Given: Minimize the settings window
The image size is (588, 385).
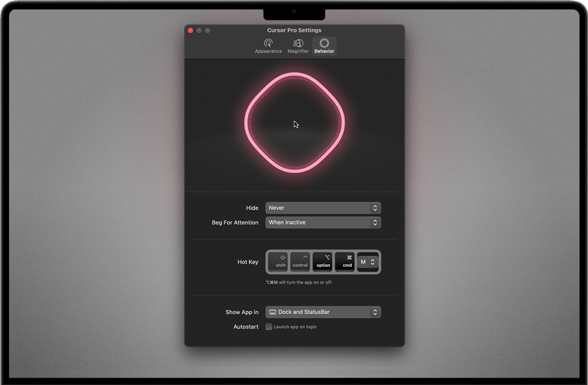Looking at the screenshot, I should (x=199, y=31).
